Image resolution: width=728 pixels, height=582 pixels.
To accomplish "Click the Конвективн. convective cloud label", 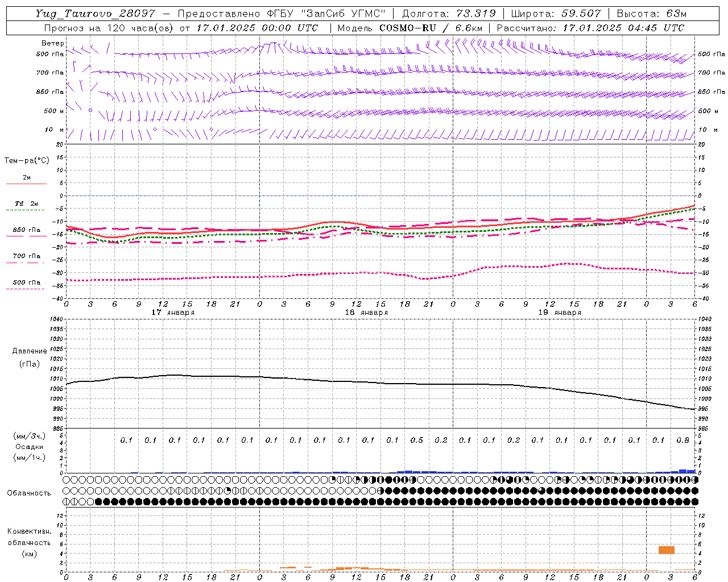I will tap(29, 531).
